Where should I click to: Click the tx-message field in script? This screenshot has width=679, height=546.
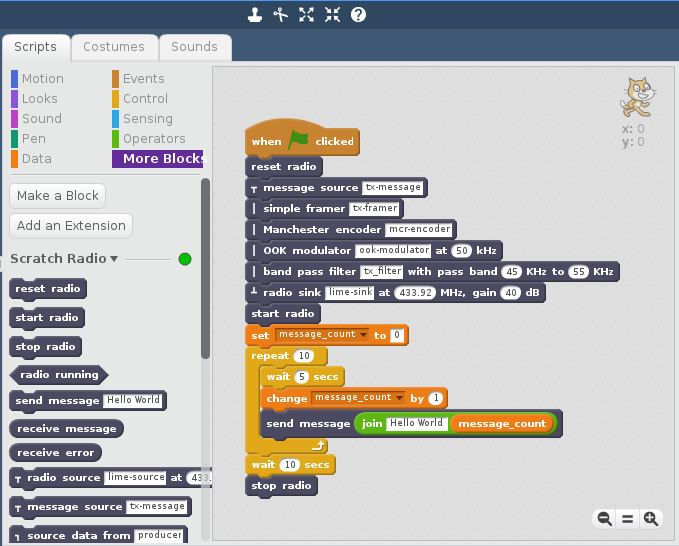(x=393, y=187)
